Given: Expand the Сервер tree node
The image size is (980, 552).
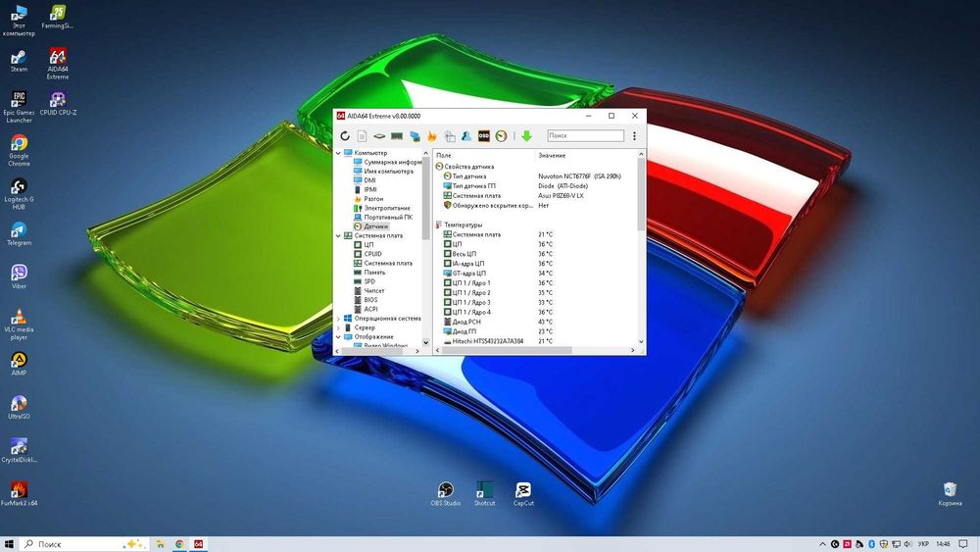Looking at the screenshot, I should coord(339,327).
